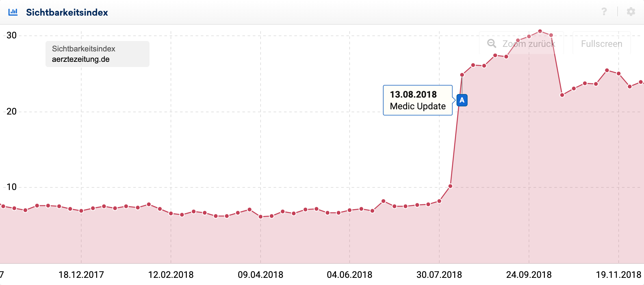Image resolution: width=644 pixels, height=285 pixels.
Task: Select the 12.02.2018 date on the axis
Action: (171, 275)
